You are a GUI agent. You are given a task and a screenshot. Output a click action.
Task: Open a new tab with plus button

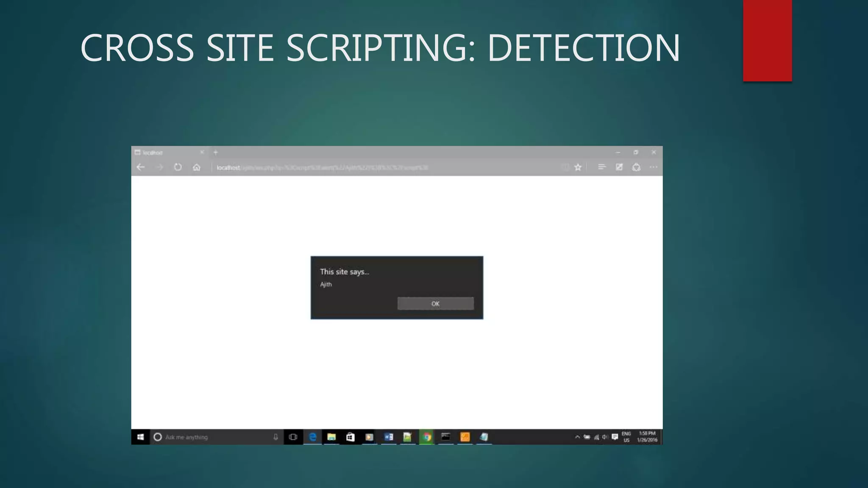216,152
